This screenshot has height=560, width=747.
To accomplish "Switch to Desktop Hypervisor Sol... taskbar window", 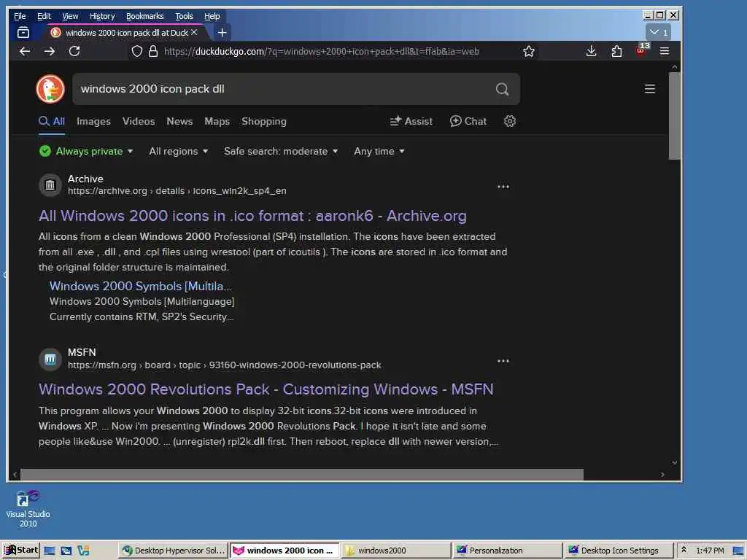I will tap(173, 551).
